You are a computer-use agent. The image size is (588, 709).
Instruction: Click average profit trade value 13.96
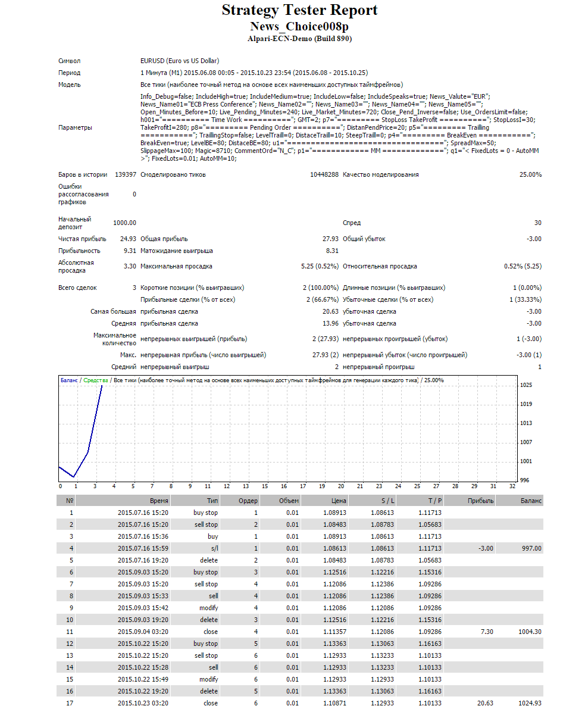click(330, 323)
